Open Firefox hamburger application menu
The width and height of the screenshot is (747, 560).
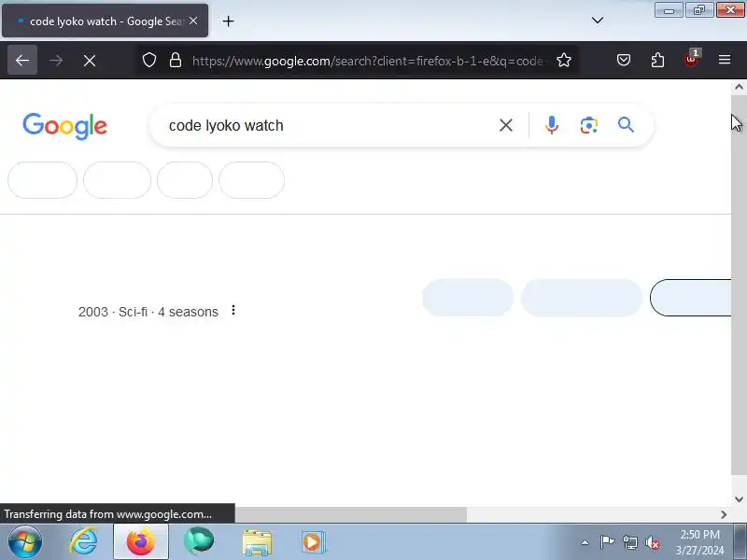[725, 60]
